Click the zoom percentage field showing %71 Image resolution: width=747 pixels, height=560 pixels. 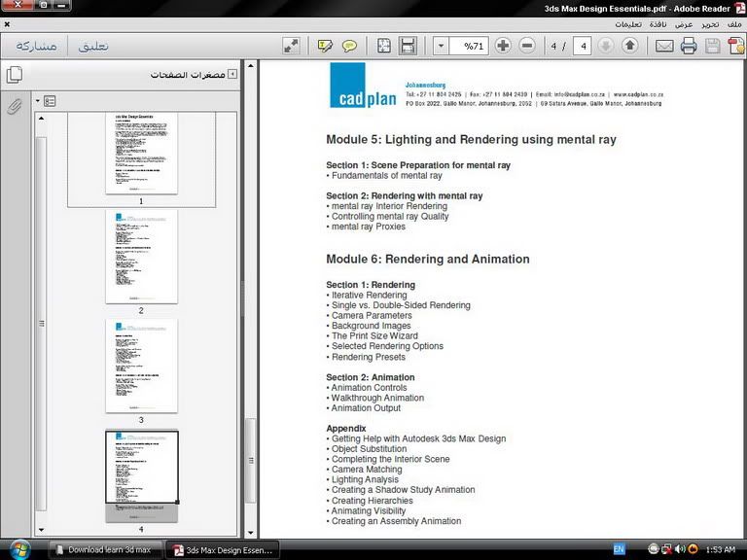click(x=469, y=46)
